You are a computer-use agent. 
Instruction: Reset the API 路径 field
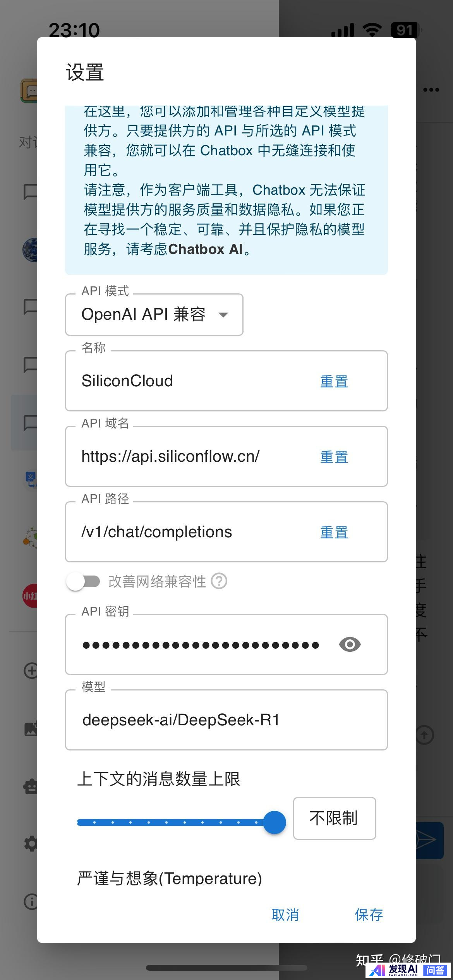334,533
